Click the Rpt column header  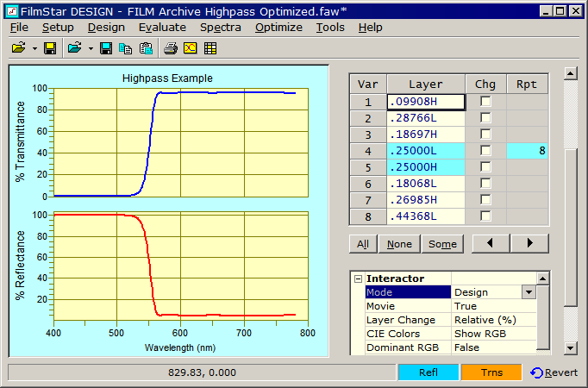pos(528,84)
